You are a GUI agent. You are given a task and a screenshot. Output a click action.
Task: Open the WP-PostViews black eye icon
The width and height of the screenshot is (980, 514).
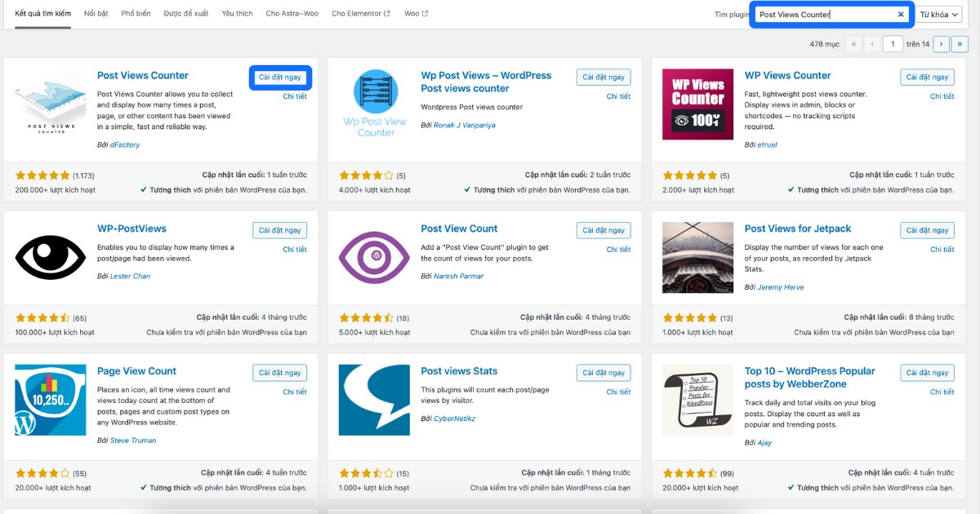pos(51,258)
